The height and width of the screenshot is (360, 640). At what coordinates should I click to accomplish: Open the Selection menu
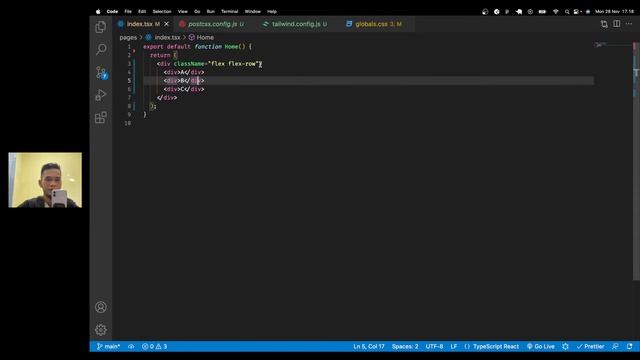coord(162,11)
